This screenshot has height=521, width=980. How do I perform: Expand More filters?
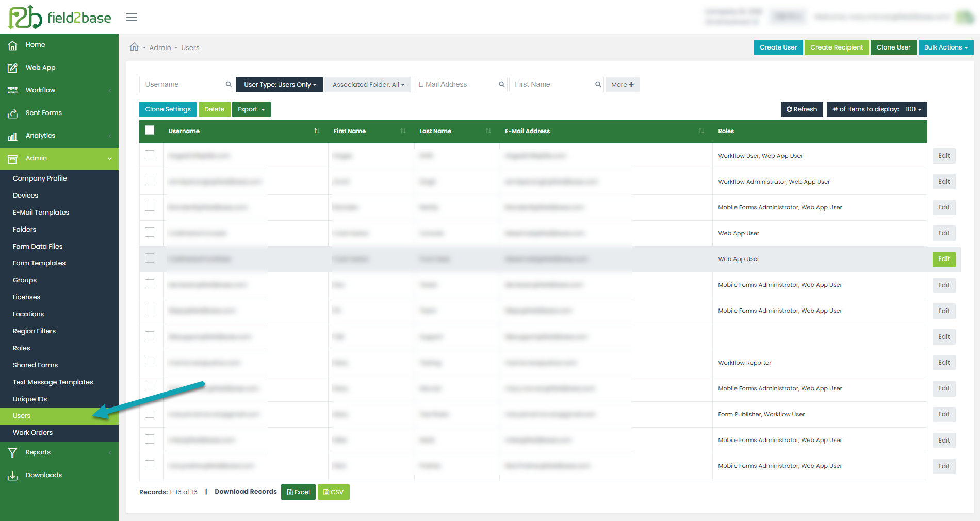(622, 85)
